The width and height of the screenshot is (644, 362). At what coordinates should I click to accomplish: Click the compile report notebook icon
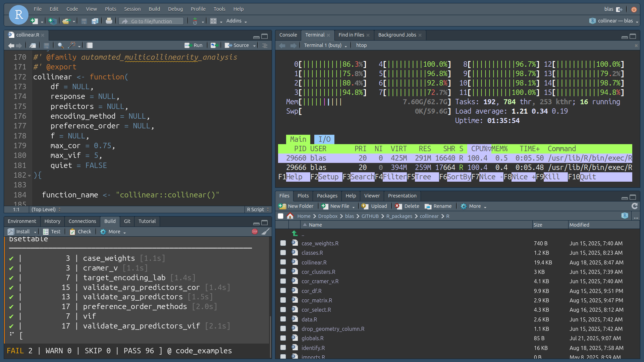click(90, 45)
